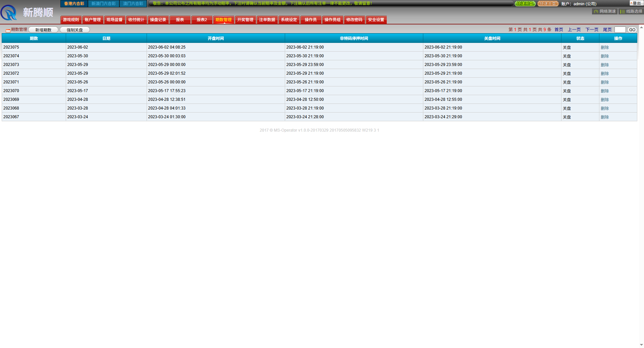This screenshot has width=644, height=348.
Task: Open the 账户管理 menu tab
Action: [93, 20]
